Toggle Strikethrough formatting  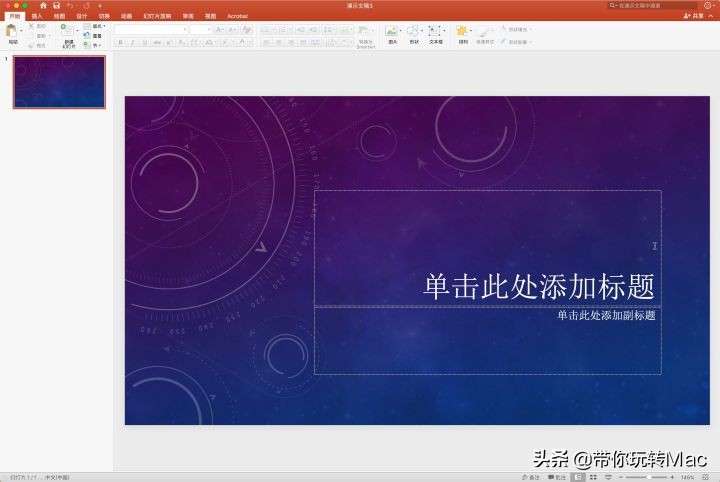click(157, 43)
